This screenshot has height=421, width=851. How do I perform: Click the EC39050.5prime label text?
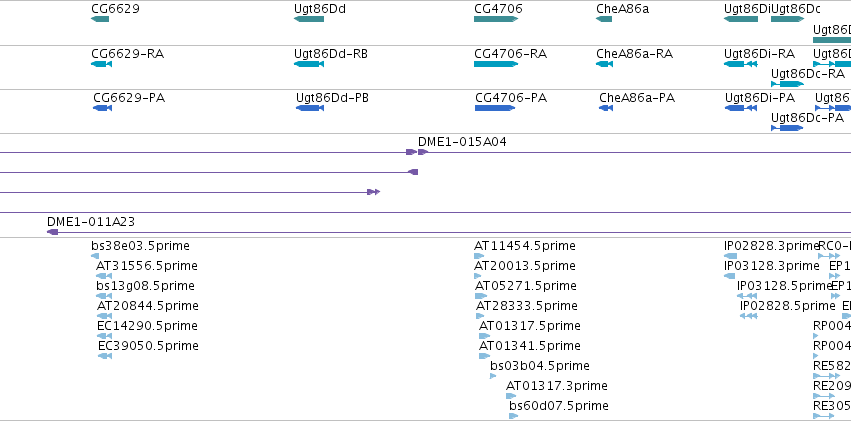click(148, 346)
